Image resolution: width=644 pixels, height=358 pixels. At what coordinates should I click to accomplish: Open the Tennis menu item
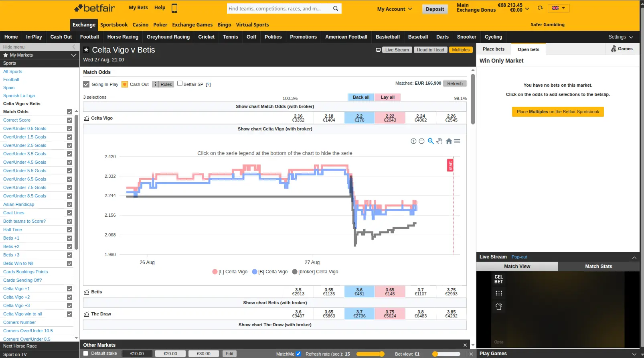231,37
